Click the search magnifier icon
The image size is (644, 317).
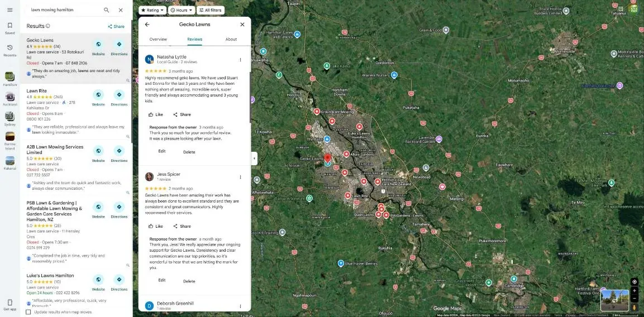[x=106, y=10]
